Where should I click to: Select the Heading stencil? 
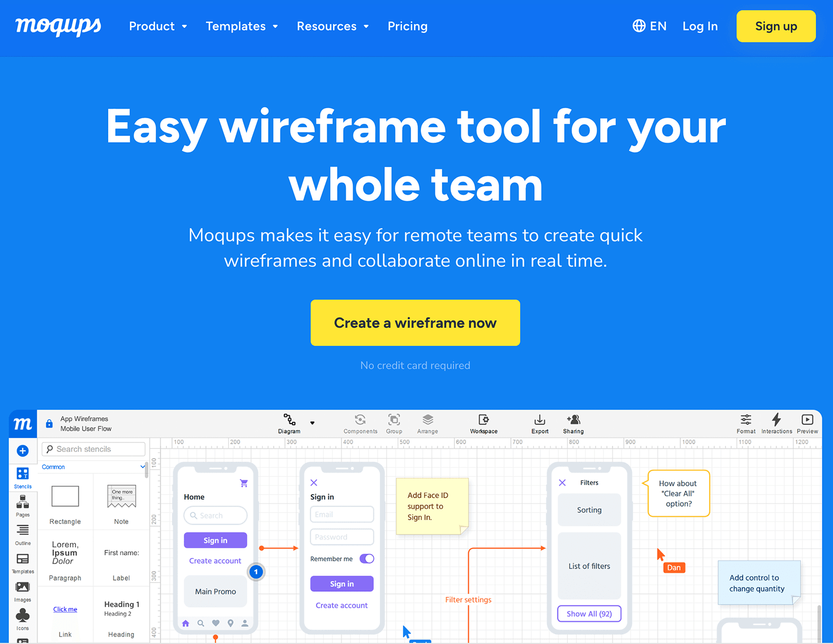coord(121,619)
